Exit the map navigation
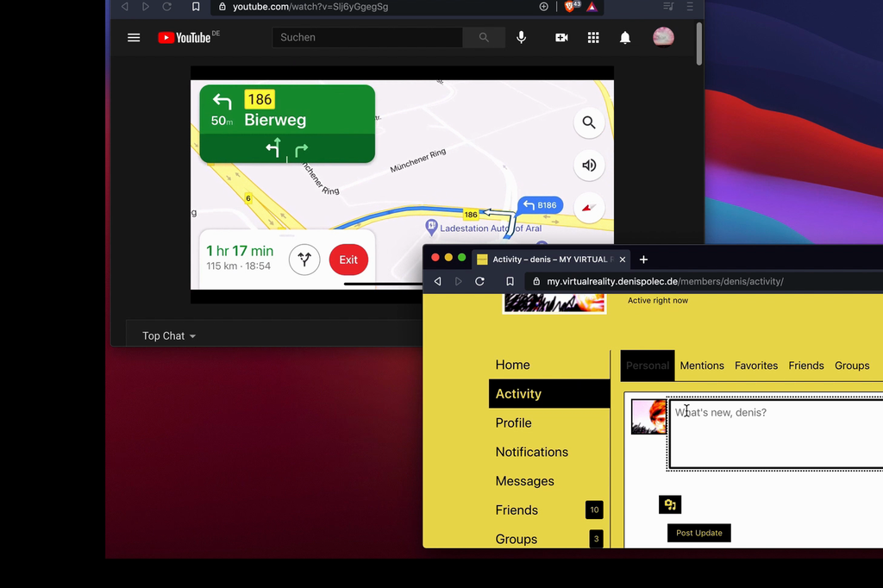883x588 pixels. (348, 260)
